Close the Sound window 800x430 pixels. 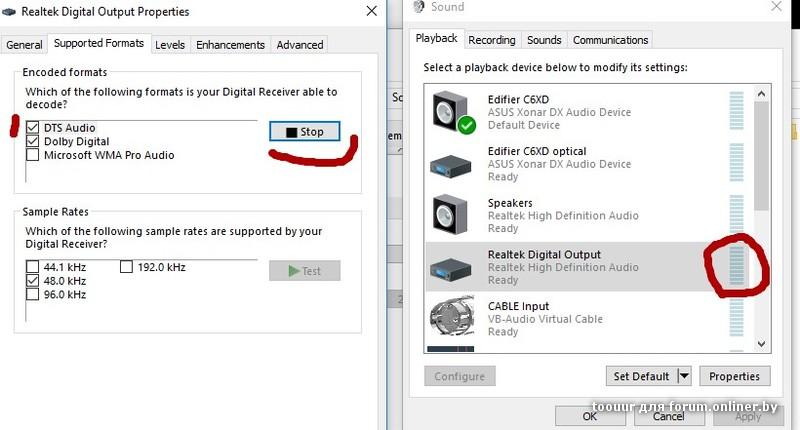[x=776, y=6]
